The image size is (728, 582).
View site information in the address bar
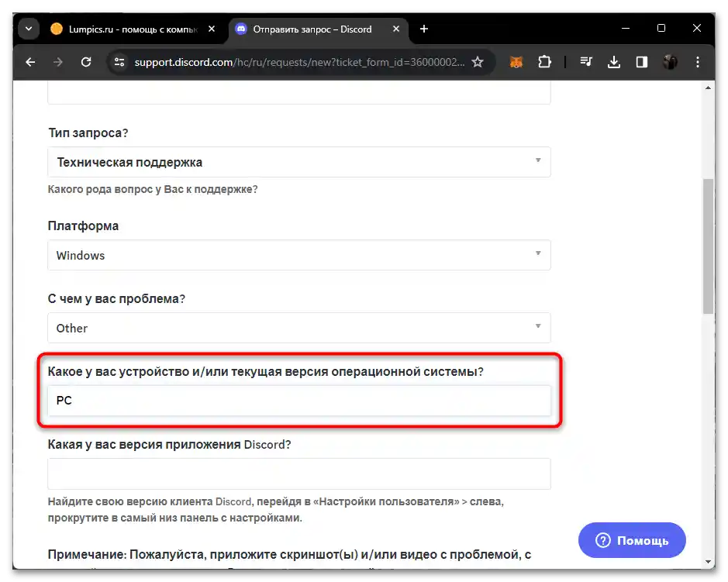click(119, 62)
